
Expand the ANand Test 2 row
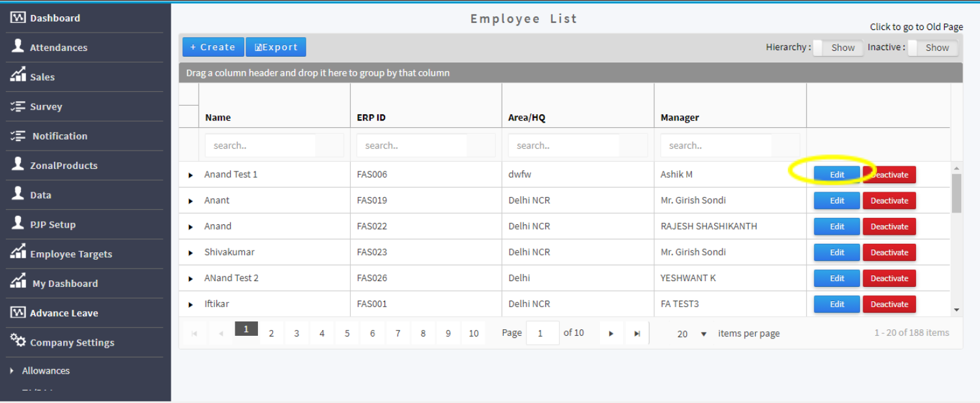[190, 278]
